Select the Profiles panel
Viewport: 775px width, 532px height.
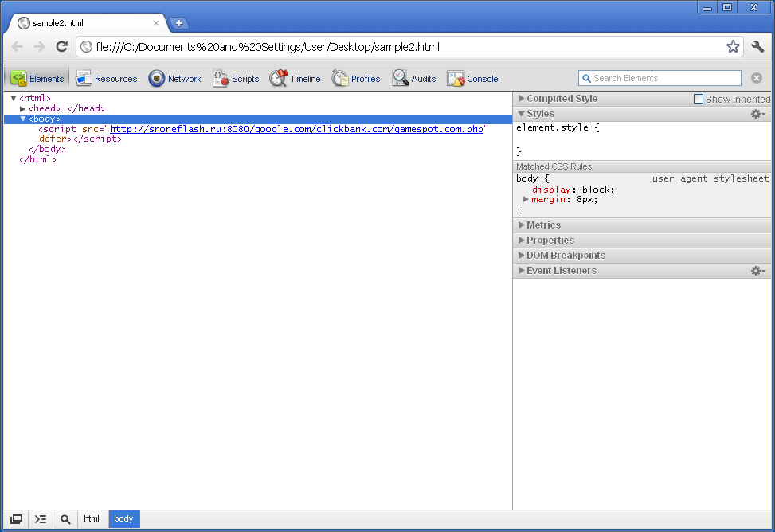(356, 79)
